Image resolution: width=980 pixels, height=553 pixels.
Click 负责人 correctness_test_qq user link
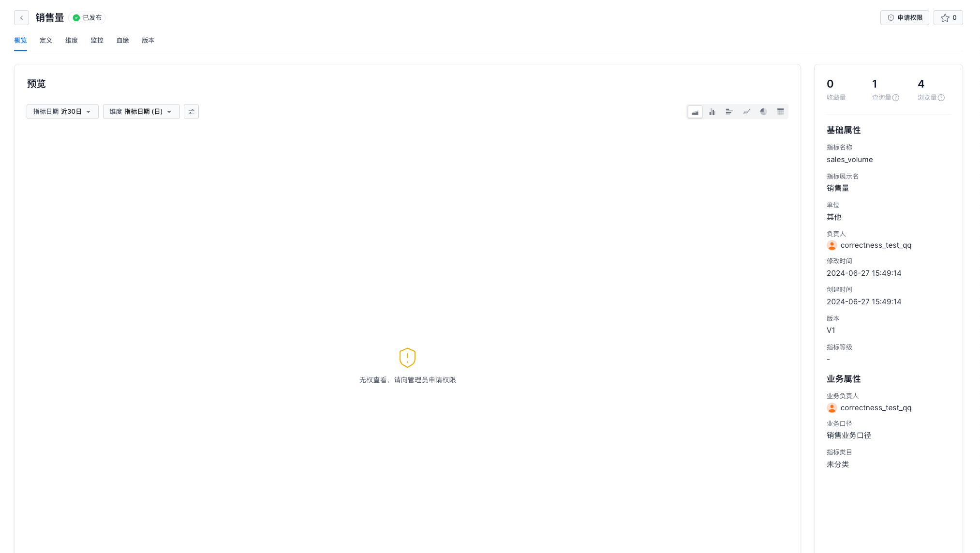tap(876, 245)
